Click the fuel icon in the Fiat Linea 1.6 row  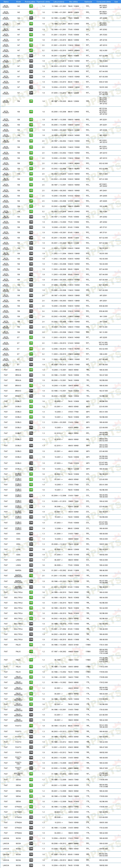pyautogui.click(x=31, y=565)
